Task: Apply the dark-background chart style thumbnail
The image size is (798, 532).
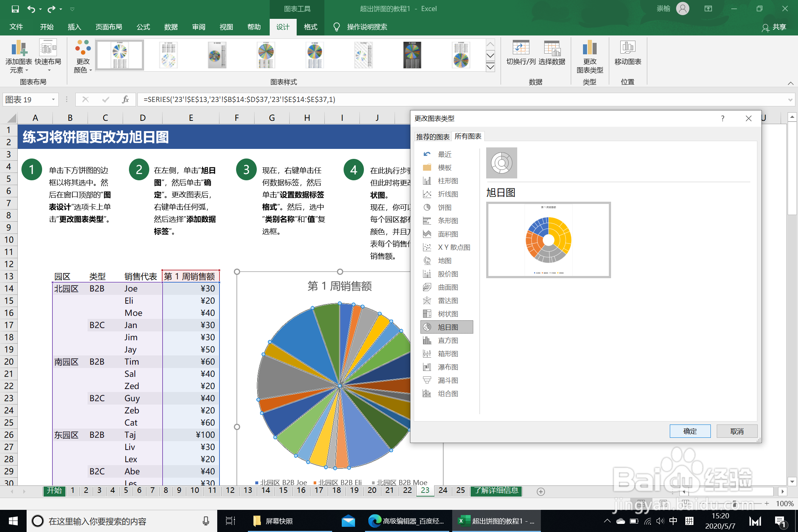Action: click(412, 55)
